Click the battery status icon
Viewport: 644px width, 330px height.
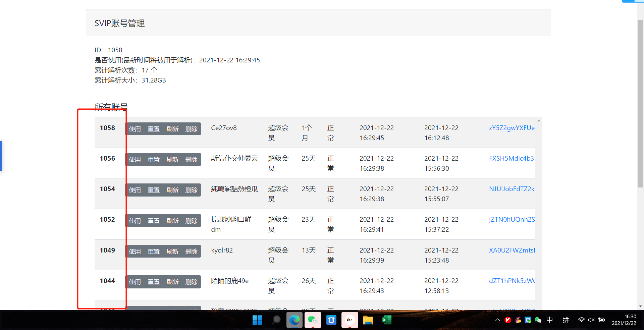click(602, 320)
